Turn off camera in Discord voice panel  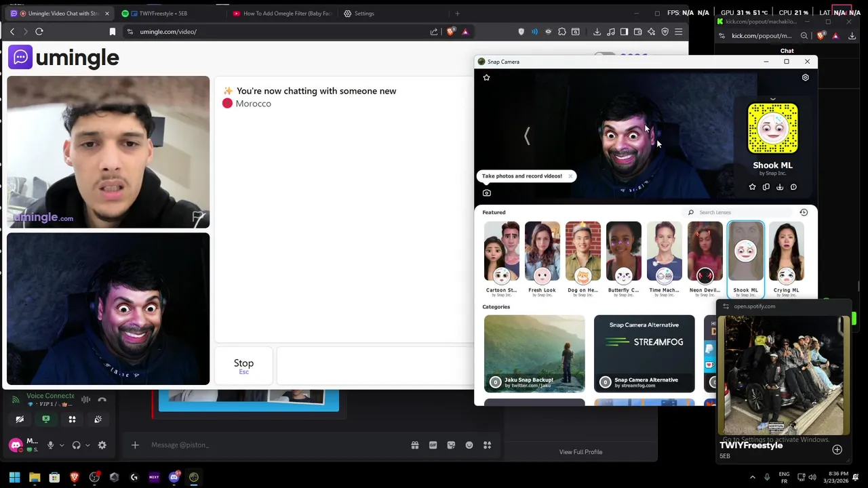(x=20, y=420)
